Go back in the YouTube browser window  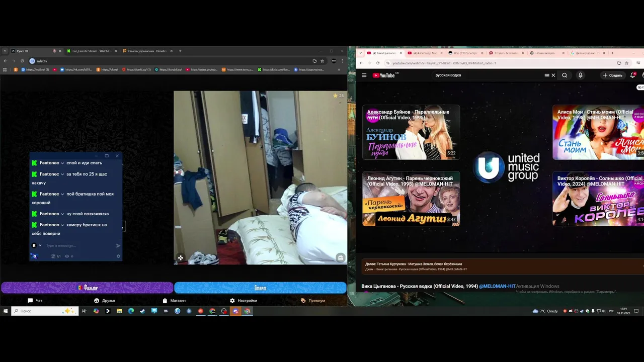click(361, 63)
